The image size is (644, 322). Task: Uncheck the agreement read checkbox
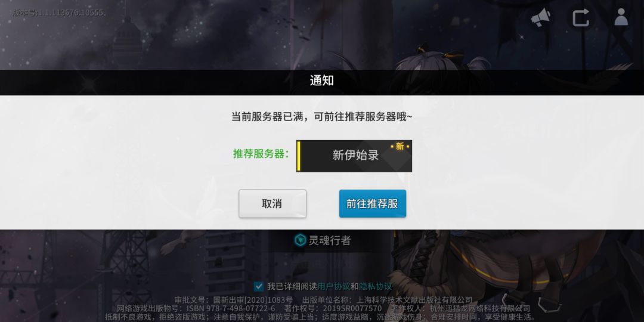(x=259, y=286)
